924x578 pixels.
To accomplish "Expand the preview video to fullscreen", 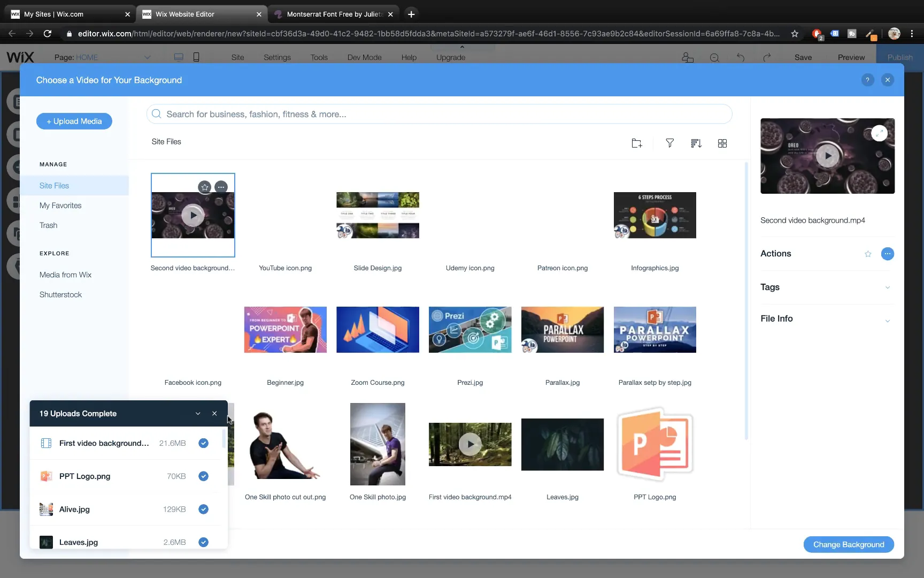I will (879, 133).
